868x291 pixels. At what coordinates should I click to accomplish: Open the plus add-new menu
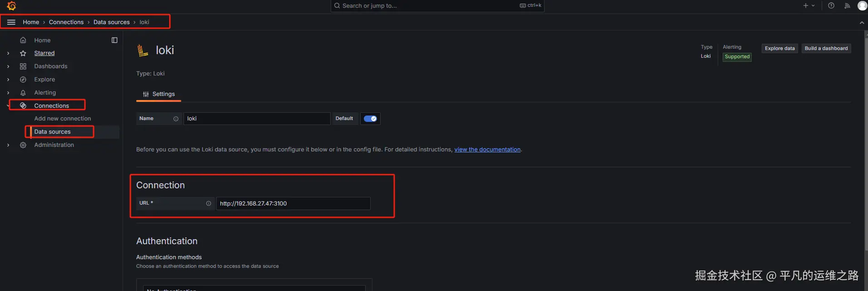[x=809, y=5]
